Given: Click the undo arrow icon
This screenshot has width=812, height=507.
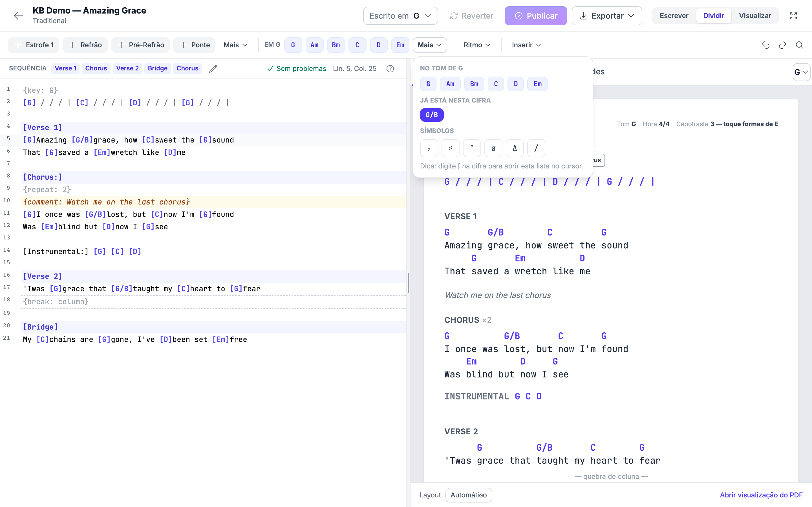Looking at the screenshot, I should [766, 45].
